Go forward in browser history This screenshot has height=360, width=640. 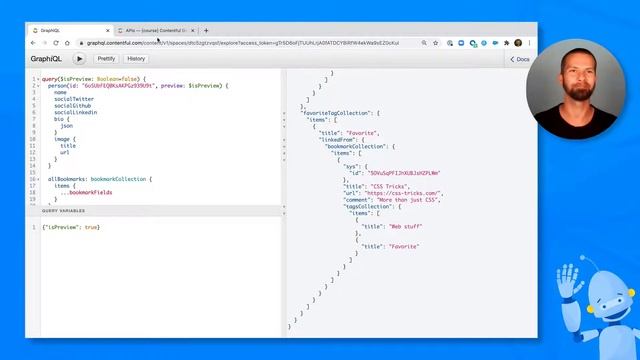click(x=44, y=43)
